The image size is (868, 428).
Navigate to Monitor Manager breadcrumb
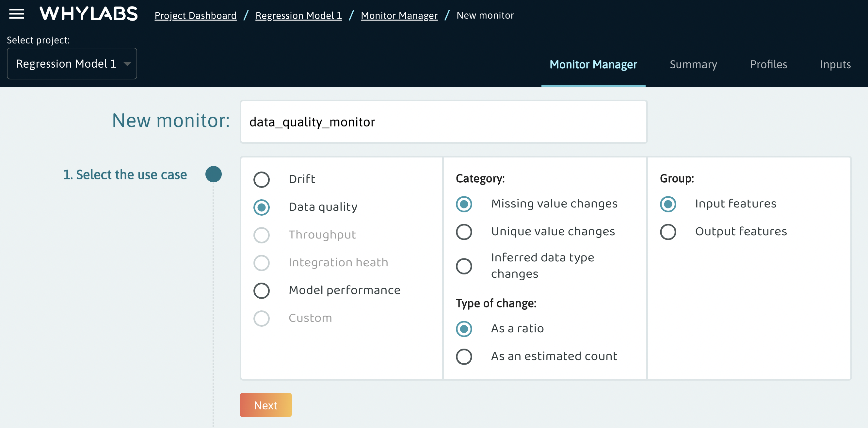(399, 15)
